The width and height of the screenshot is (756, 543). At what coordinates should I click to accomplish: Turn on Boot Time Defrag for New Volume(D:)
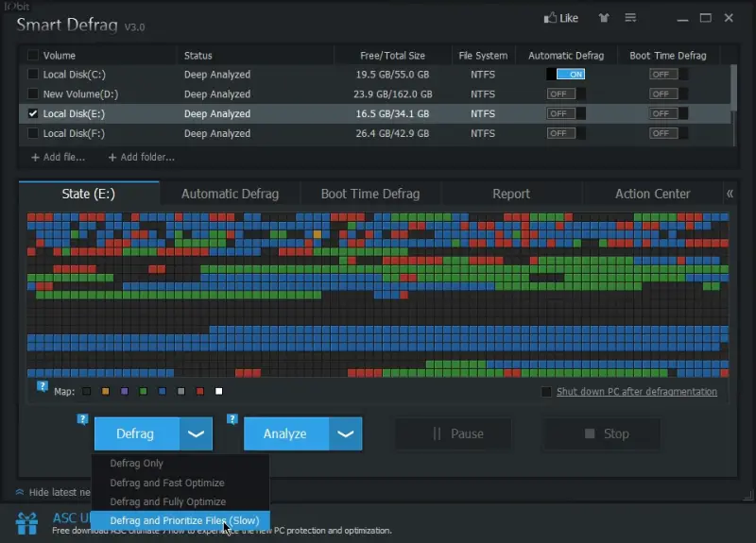pos(668,93)
